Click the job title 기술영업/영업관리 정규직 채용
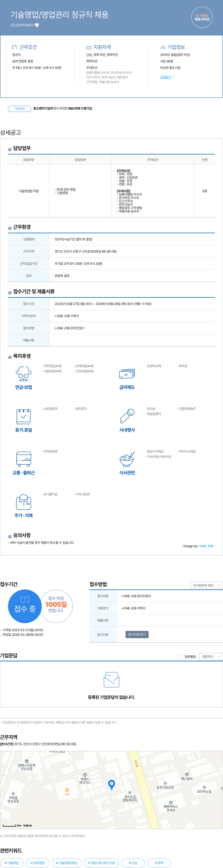This screenshot has height=868, width=223. 59,15
